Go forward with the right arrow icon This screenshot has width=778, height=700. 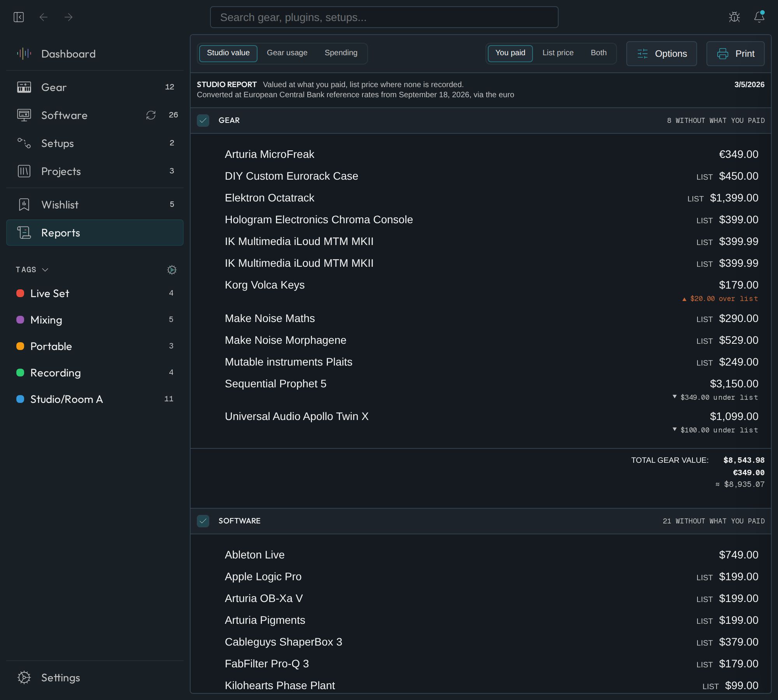(68, 17)
